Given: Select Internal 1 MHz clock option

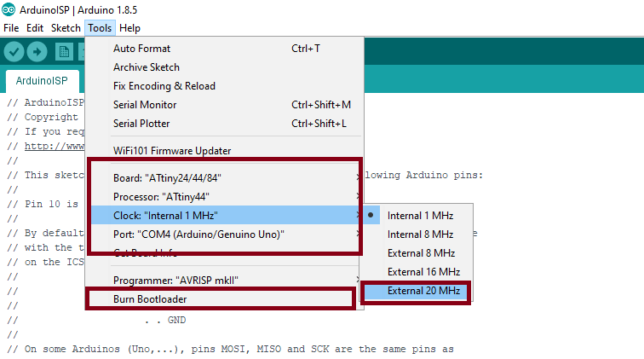Looking at the screenshot, I should pyautogui.click(x=418, y=216).
